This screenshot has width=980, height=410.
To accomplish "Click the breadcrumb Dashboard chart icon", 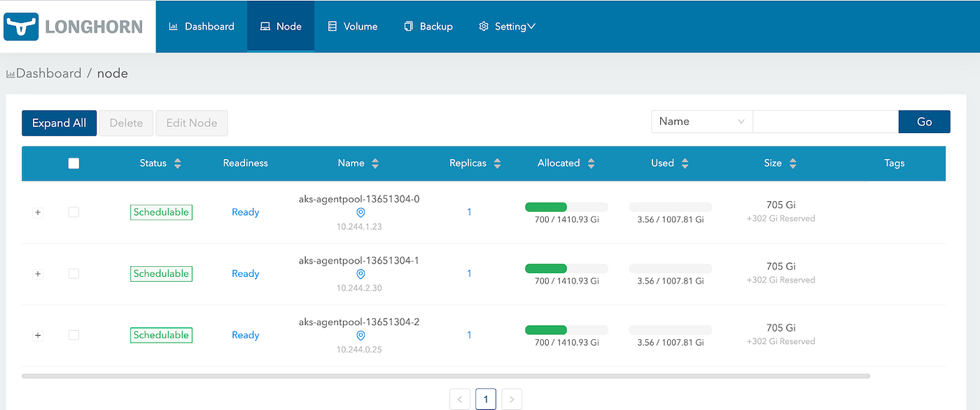I will (10, 74).
